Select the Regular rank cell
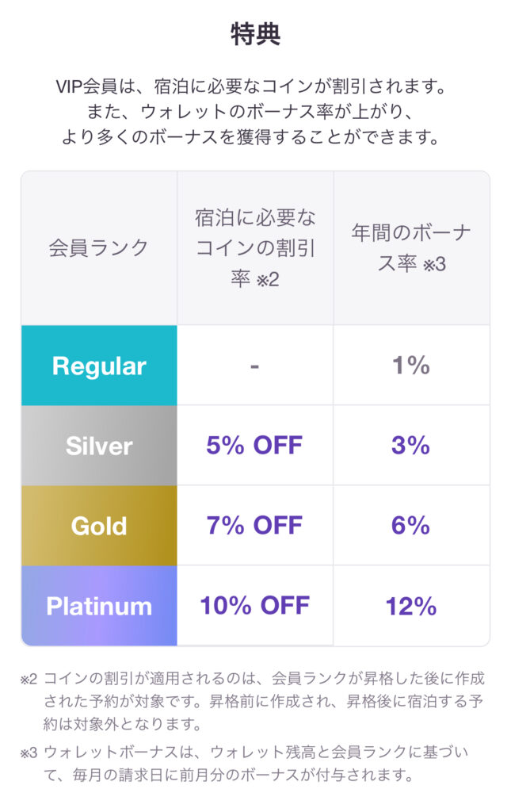 click(99, 366)
